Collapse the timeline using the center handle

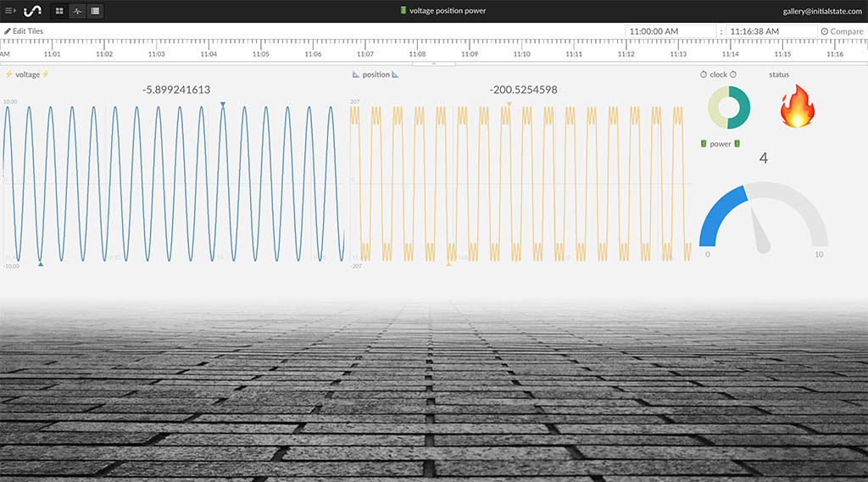434,63
